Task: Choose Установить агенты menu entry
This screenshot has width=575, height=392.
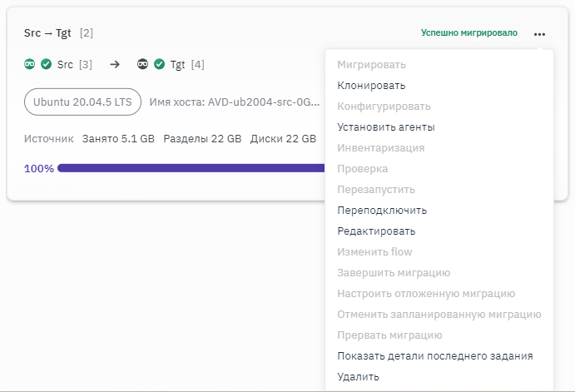Action: 386,127
